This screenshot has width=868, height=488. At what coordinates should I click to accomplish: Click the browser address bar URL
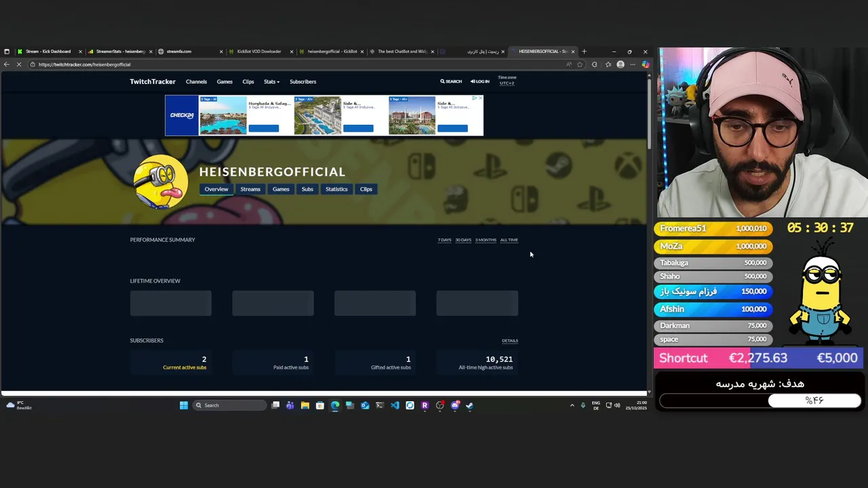tap(85, 64)
